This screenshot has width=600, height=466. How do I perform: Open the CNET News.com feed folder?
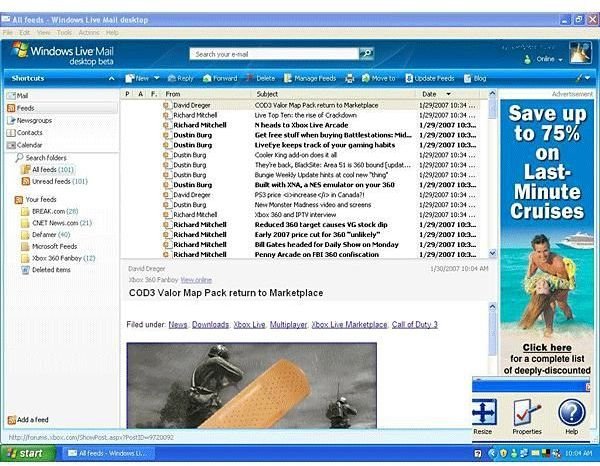click(57, 223)
